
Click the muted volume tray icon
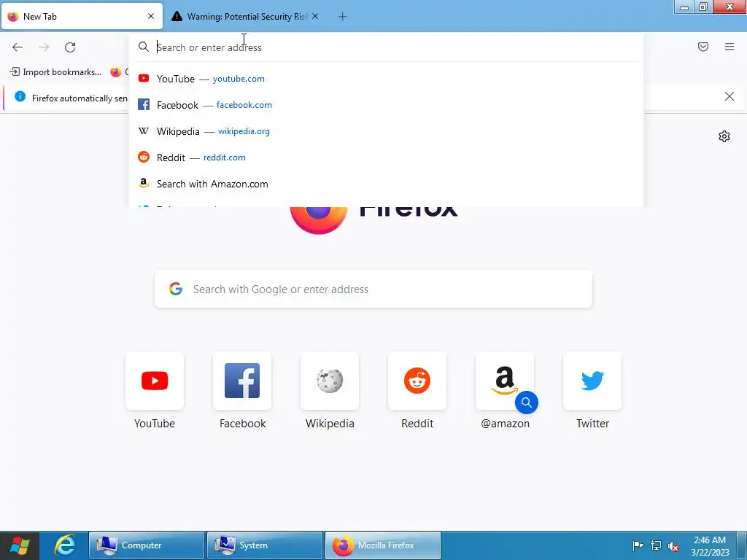tap(673, 546)
